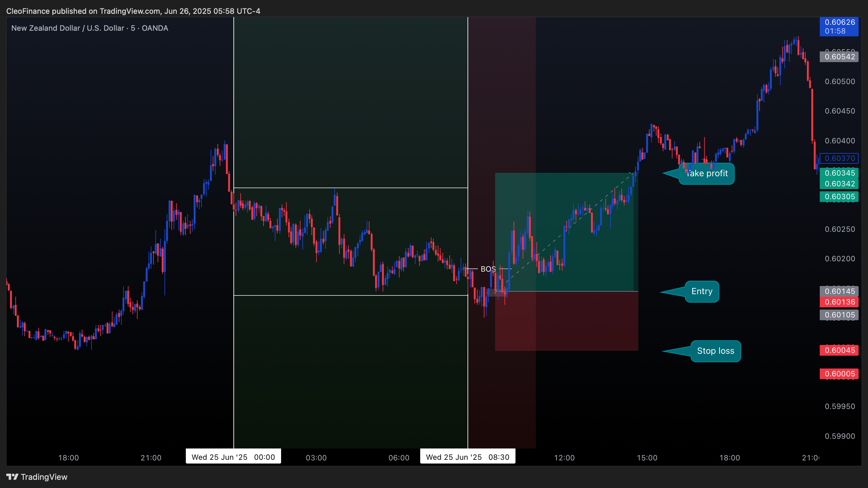The image size is (868, 488).
Task: Click the 21:00 time axis label
Action: (x=151, y=458)
